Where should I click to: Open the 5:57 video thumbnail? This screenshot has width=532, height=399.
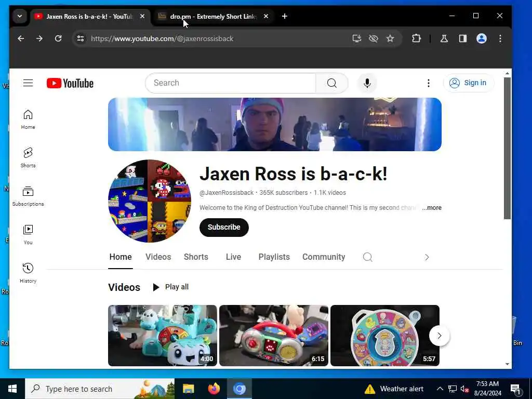(385, 336)
